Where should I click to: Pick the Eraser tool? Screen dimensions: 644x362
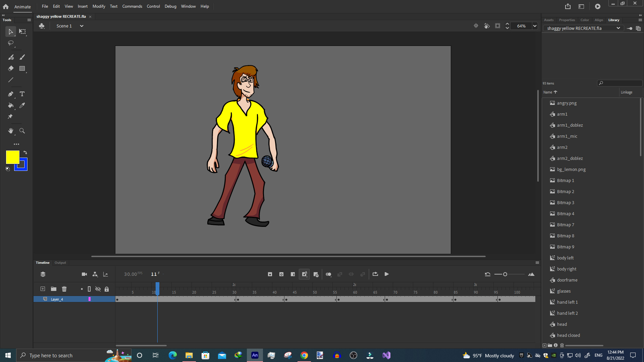(x=11, y=68)
